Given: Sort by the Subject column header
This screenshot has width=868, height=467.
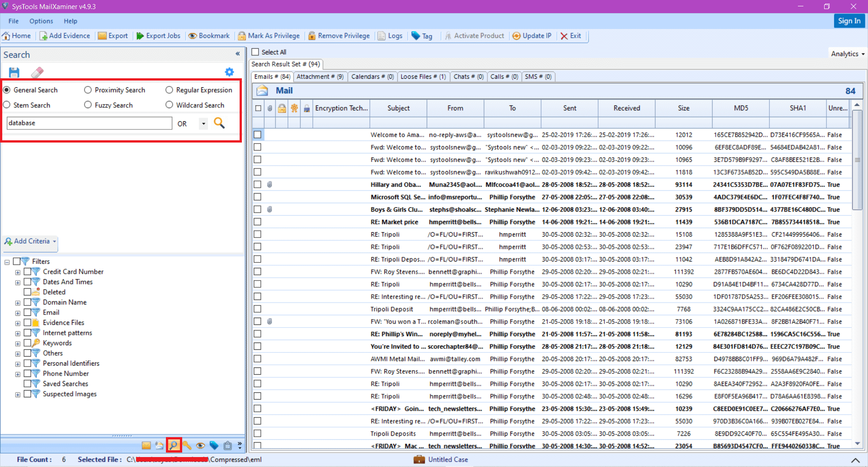Looking at the screenshot, I should pyautogui.click(x=398, y=108).
